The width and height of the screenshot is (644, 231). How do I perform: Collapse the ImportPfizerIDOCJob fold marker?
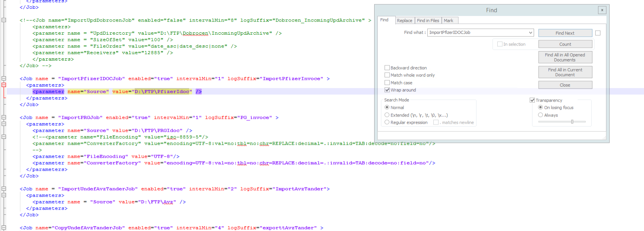coord(4,79)
